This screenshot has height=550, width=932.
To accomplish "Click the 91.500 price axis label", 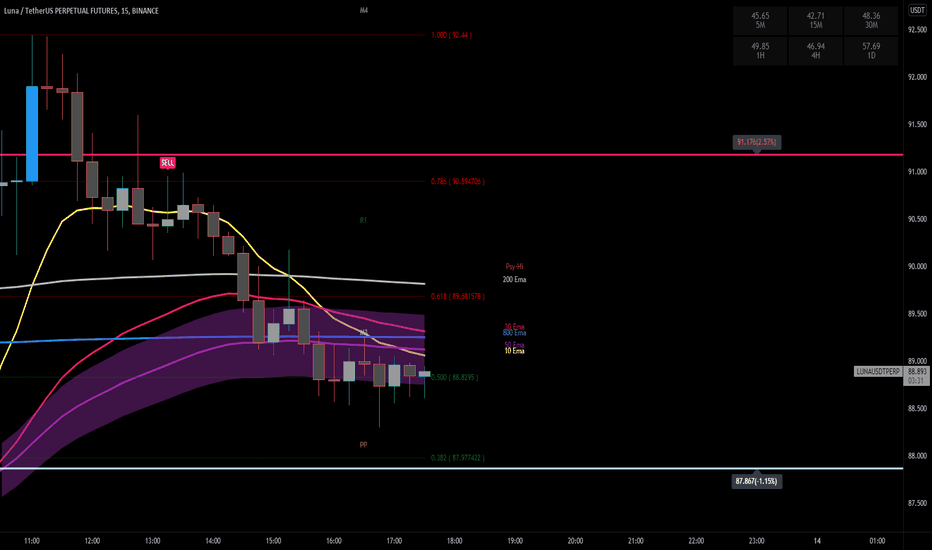I will pos(917,124).
